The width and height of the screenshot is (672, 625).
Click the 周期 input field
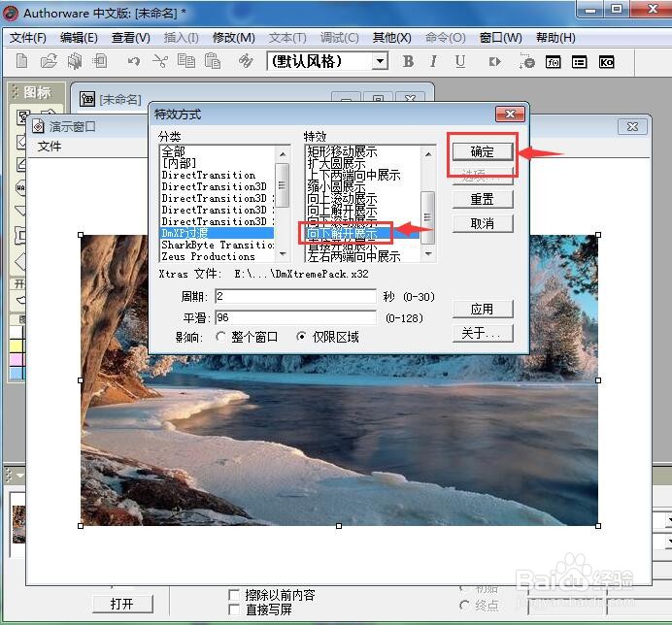click(x=296, y=296)
